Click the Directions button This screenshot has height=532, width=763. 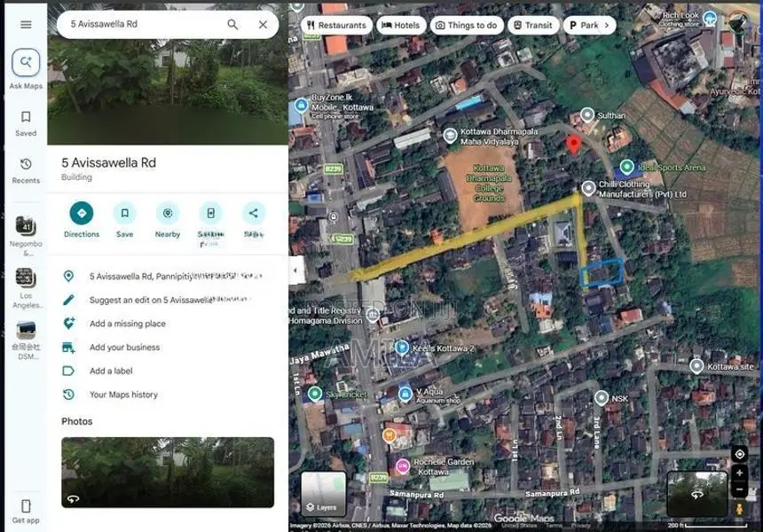[x=82, y=220]
